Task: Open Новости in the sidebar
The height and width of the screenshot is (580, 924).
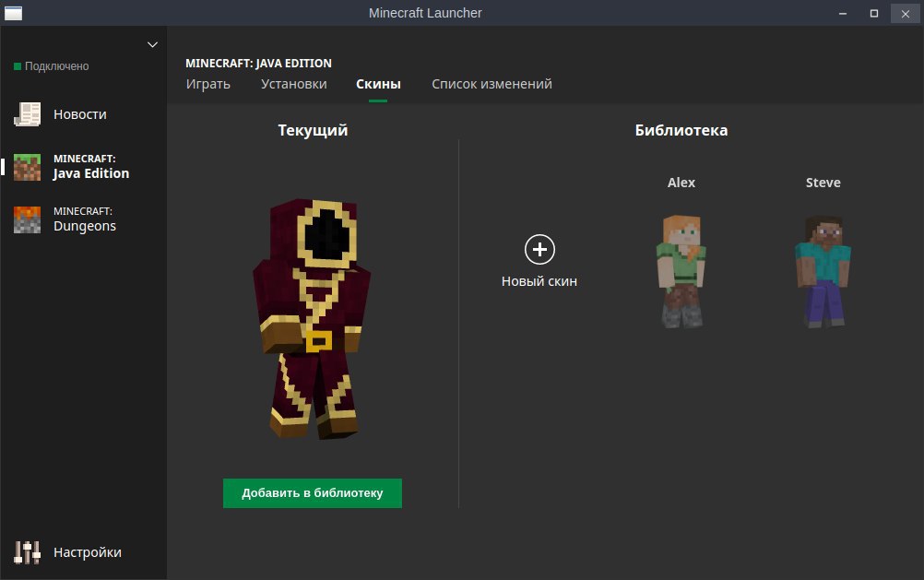Action: pyautogui.click(x=80, y=114)
